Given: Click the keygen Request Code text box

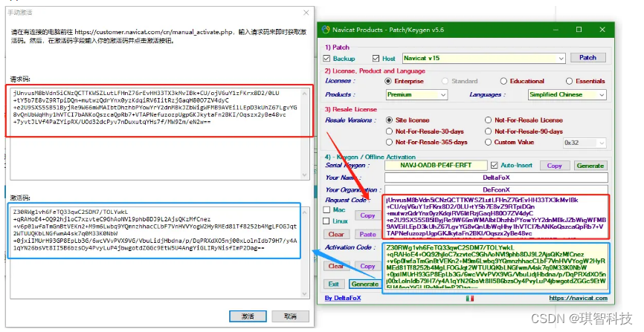Looking at the screenshot, I should tap(496, 217).
